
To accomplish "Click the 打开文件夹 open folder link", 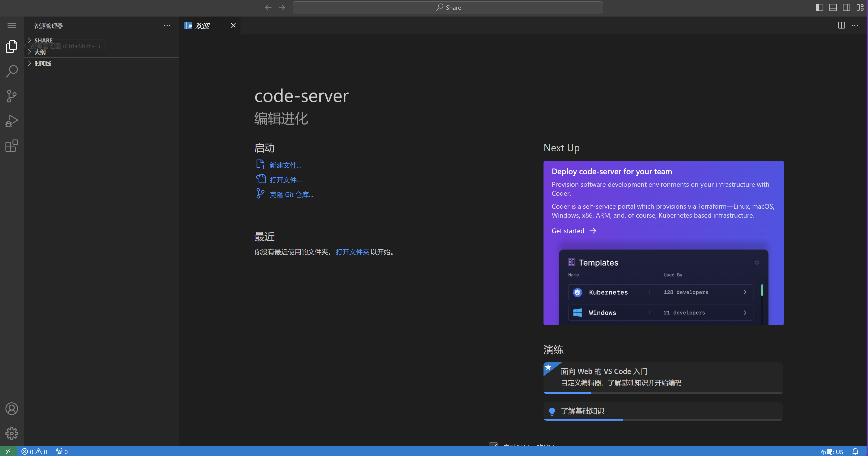I will (352, 252).
